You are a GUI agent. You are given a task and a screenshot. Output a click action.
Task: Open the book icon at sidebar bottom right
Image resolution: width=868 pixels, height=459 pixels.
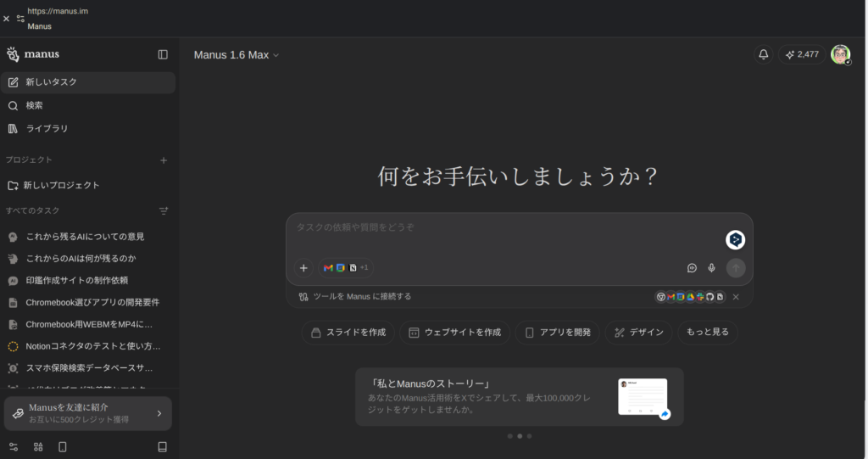163,446
